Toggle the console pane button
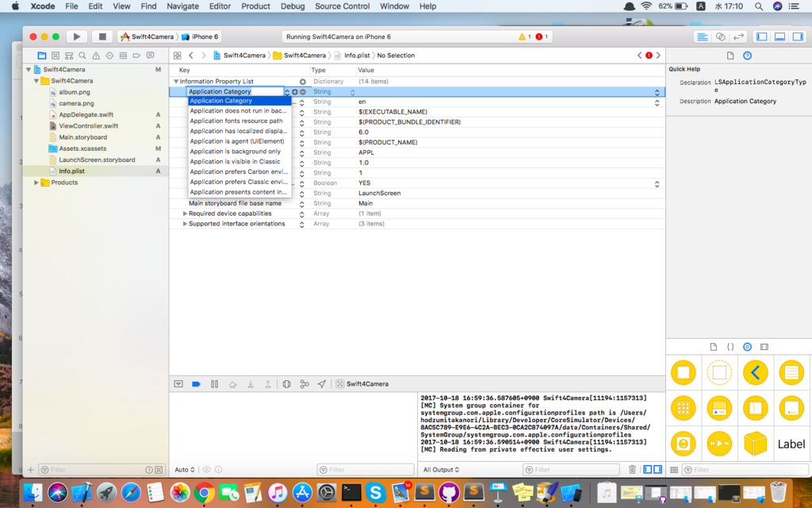This screenshot has height=508, width=812. point(657,470)
